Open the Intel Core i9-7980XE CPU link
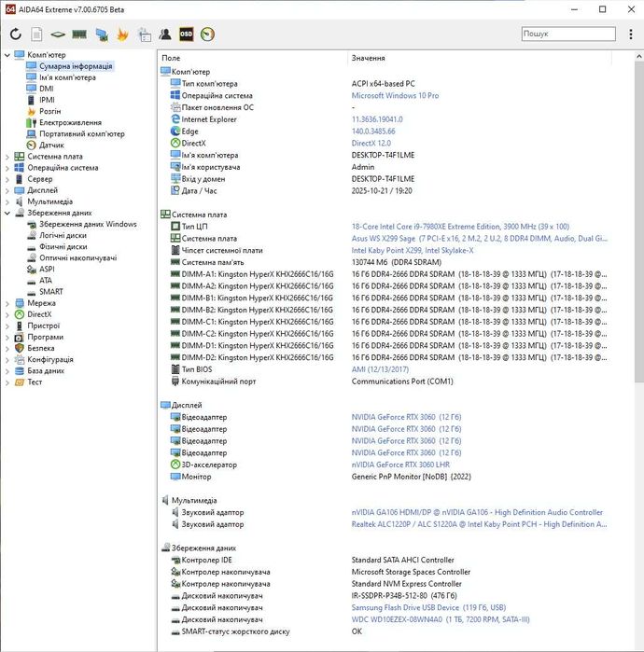644x652 pixels. (x=460, y=227)
